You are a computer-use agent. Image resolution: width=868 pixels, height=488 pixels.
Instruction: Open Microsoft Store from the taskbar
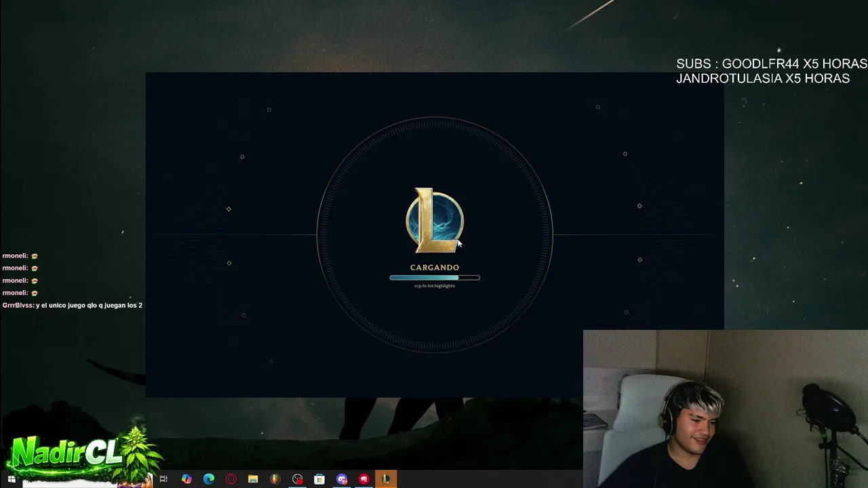319,479
